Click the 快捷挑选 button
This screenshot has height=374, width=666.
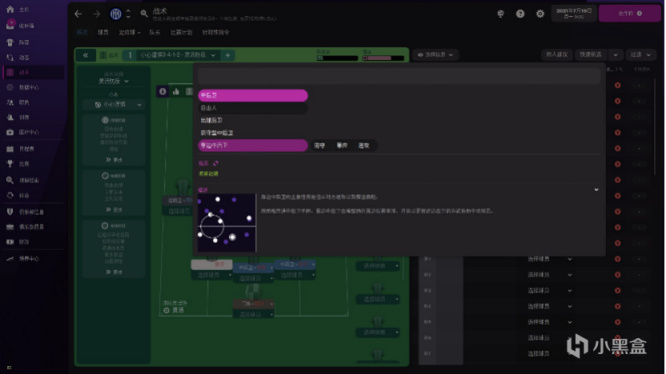pyautogui.click(x=590, y=55)
